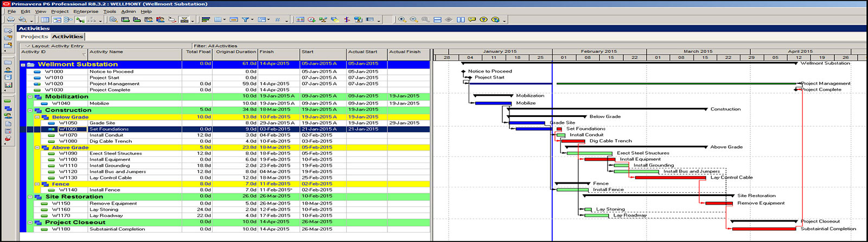
Task: Collapse the Below Grade group
Action: [x=37, y=117]
